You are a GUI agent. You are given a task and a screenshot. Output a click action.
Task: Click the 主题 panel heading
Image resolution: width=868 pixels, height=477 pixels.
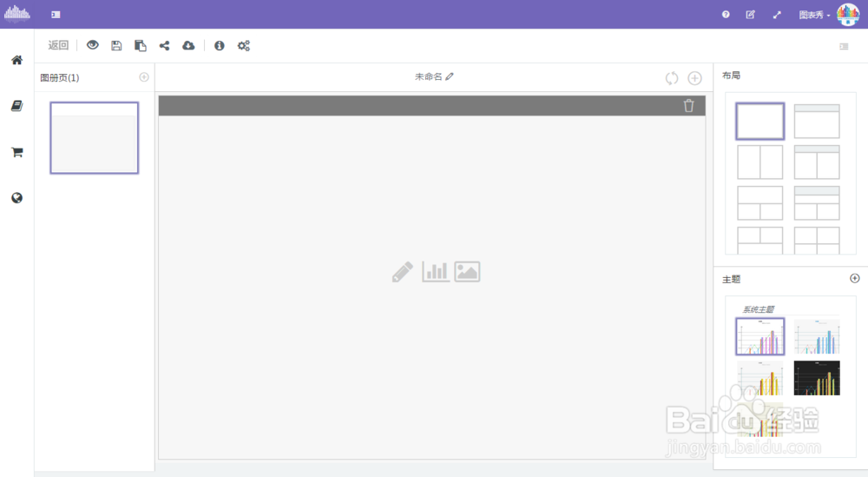click(x=731, y=279)
